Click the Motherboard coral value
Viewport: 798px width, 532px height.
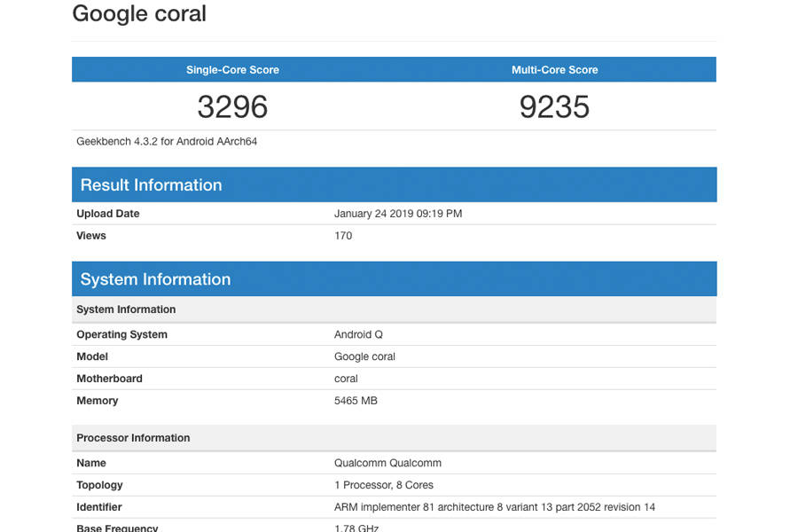pos(346,379)
